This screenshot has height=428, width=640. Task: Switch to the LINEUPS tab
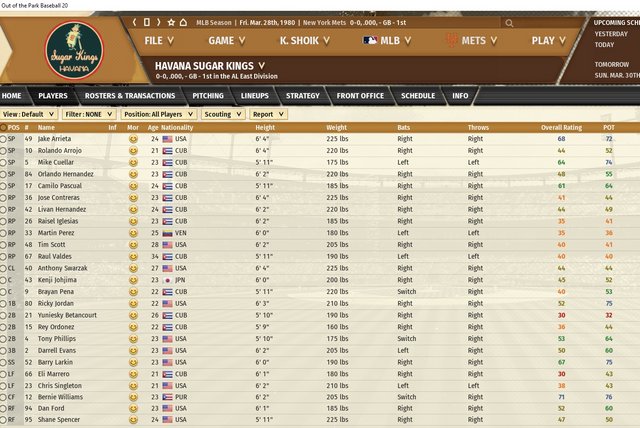point(255,95)
